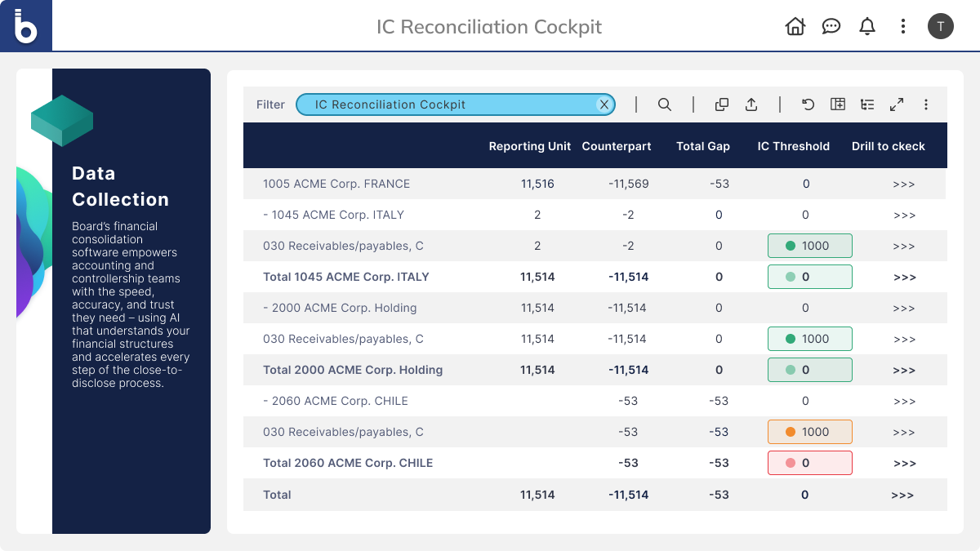Click the add table layout icon

837,104
